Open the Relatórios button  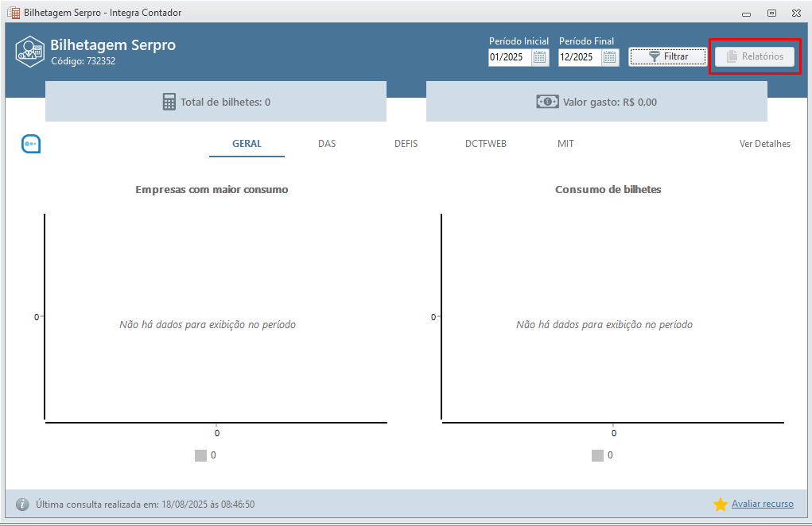point(755,56)
